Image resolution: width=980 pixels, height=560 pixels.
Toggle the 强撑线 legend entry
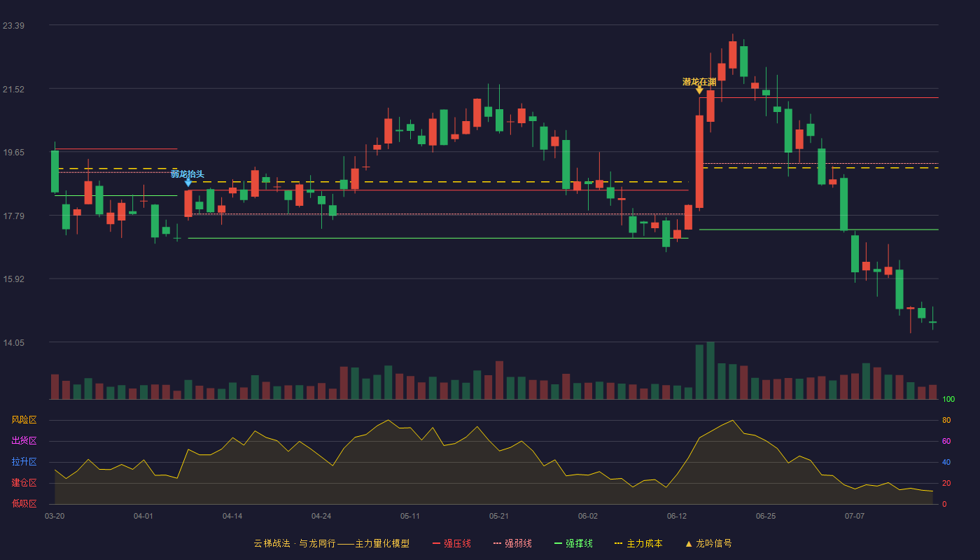click(573, 543)
